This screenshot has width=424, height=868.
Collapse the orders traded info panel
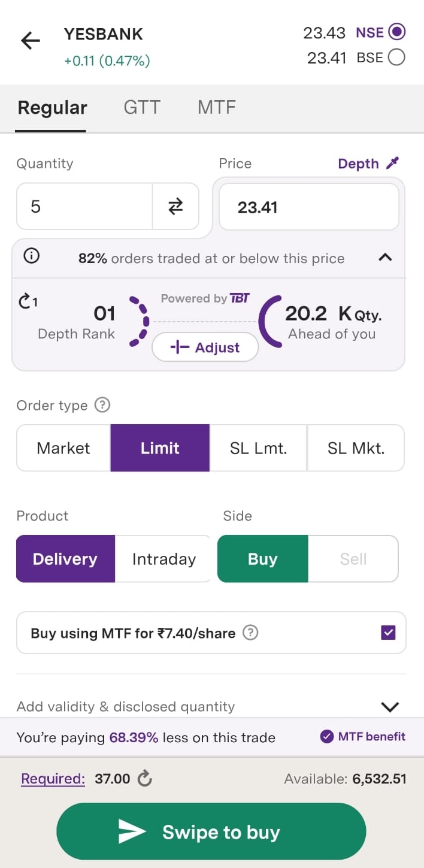tap(386, 258)
